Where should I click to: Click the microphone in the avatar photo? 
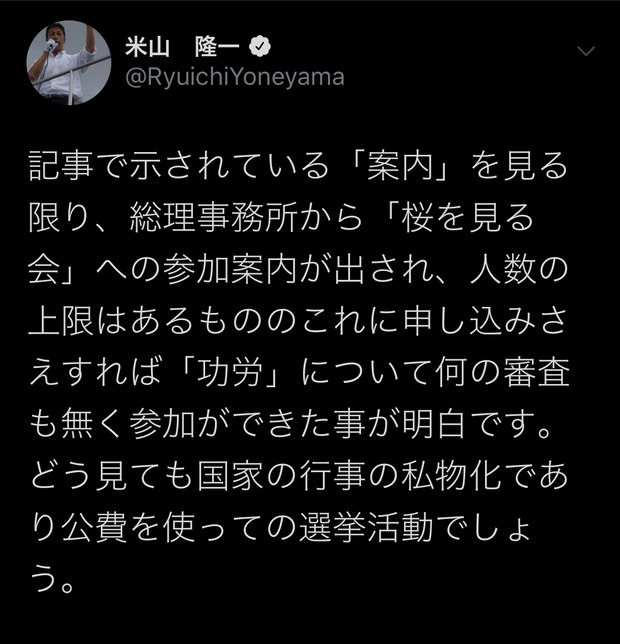51,45
